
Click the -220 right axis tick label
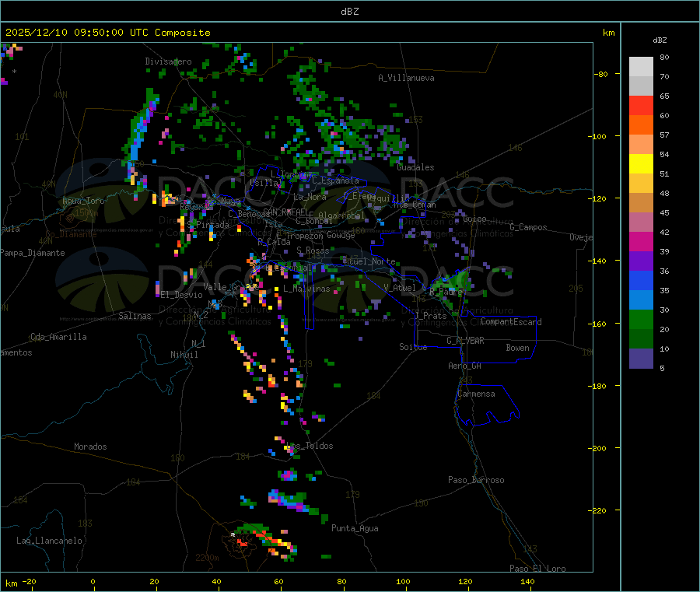pos(599,511)
